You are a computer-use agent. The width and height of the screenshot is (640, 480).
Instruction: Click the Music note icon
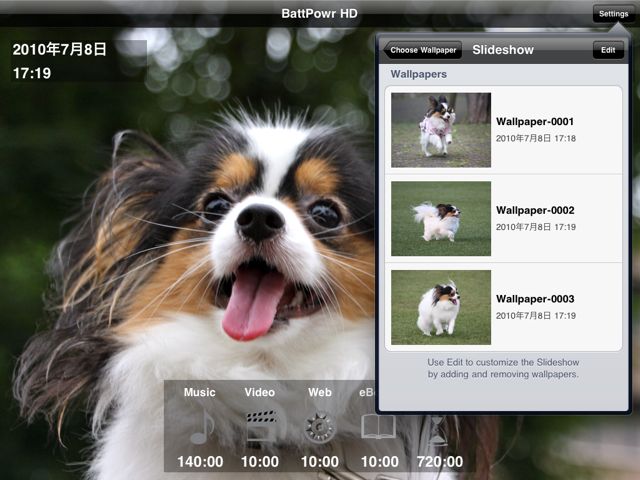click(x=202, y=427)
